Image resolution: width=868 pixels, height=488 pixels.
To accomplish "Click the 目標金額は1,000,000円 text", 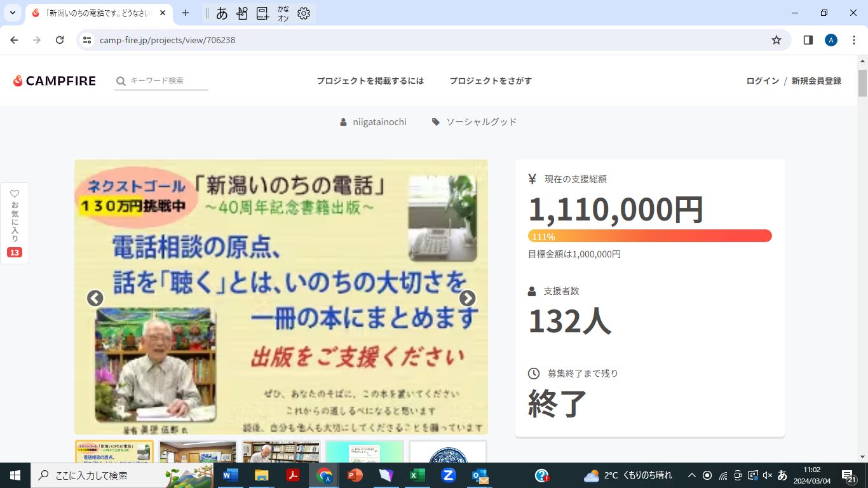I will pyautogui.click(x=574, y=254).
